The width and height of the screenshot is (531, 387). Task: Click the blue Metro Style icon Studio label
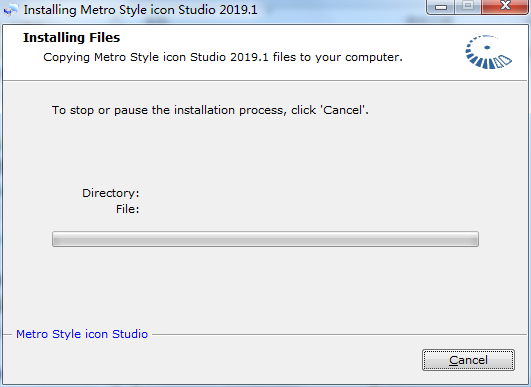[x=82, y=334]
